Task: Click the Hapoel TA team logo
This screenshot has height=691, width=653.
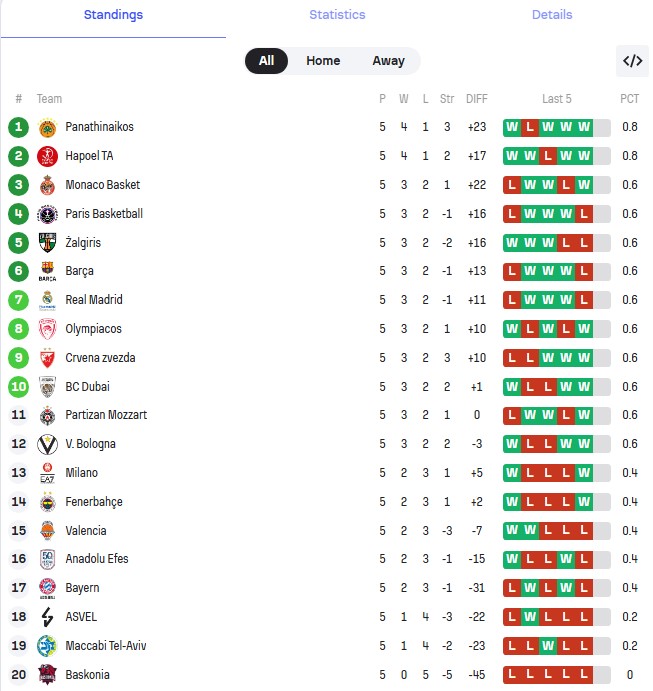Action: pos(47,156)
